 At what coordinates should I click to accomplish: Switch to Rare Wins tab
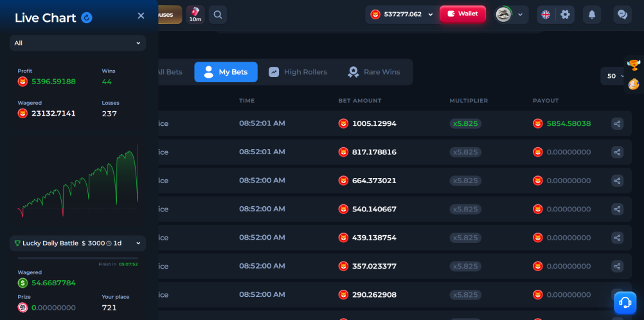coord(374,72)
